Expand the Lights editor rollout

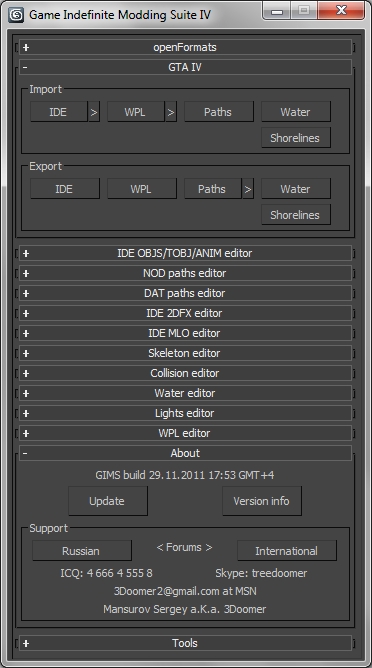185,413
